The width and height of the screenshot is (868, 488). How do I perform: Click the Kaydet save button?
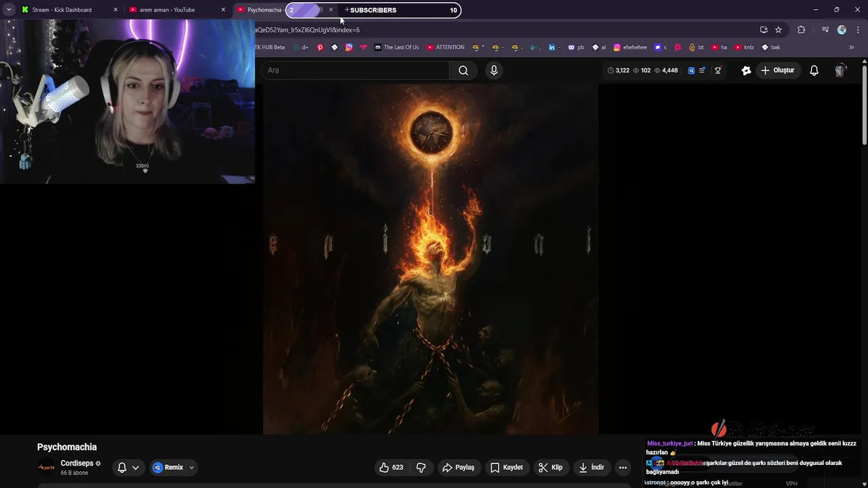point(507,467)
